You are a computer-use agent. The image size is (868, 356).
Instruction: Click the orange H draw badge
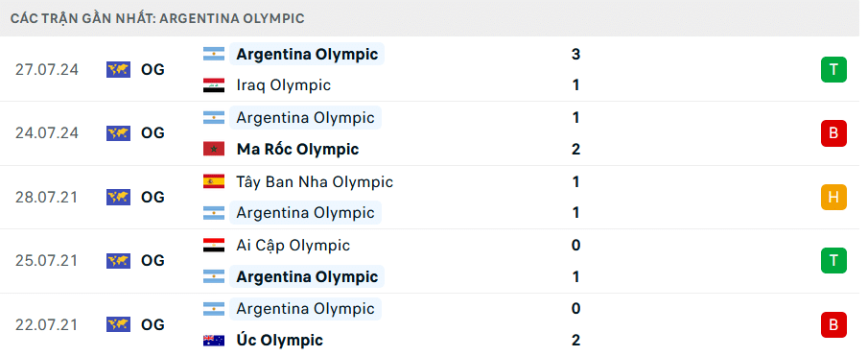833,197
